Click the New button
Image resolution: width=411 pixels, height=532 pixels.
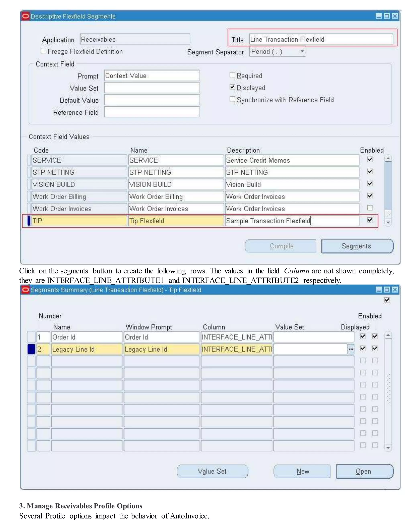click(x=302, y=471)
